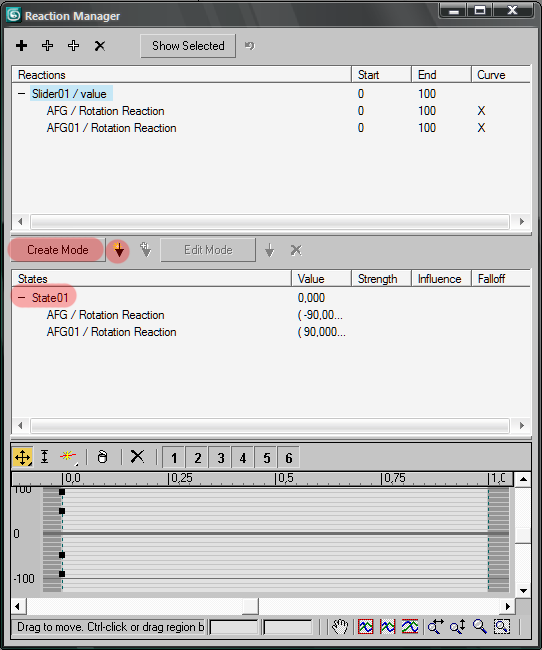Collapse the Slider01 / value reaction tree
Screen dimensions: 542x650
pyautogui.click(x=22, y=94)
